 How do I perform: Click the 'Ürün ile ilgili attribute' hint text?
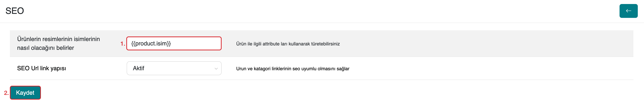[288, 44]
